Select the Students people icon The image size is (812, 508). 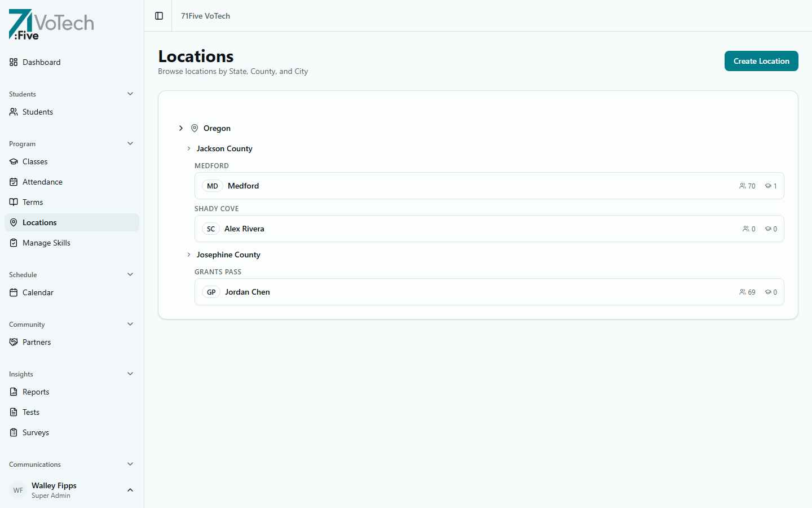[13, 112]
